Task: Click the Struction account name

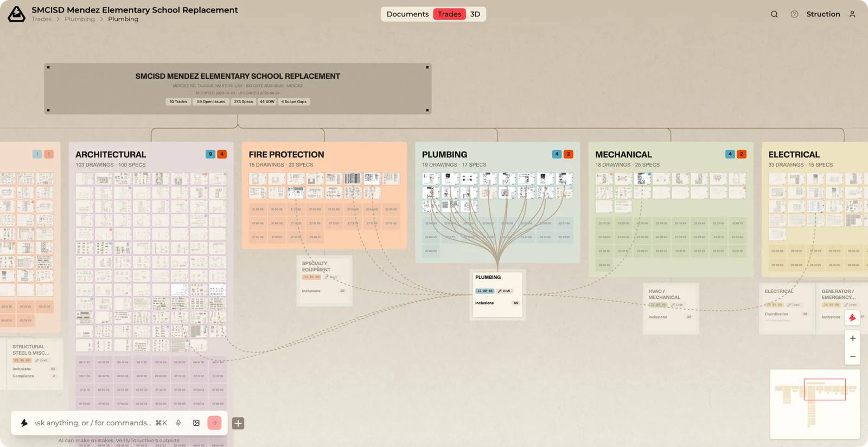Action: pos(823,14)
